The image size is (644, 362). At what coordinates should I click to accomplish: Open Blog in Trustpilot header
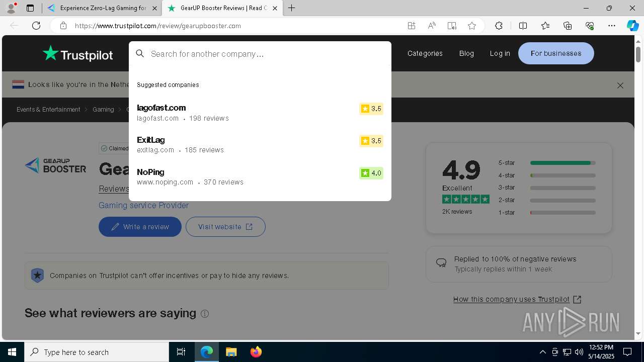[x=466, y=53]
